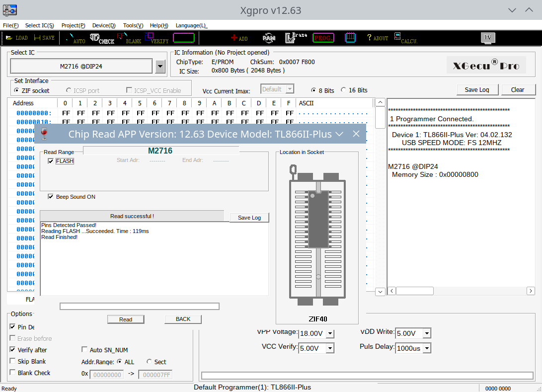This screenshot has height=392, width=542.
Task: Click the VERIFY toolbar icon
Action: click(x=156, y=38)
